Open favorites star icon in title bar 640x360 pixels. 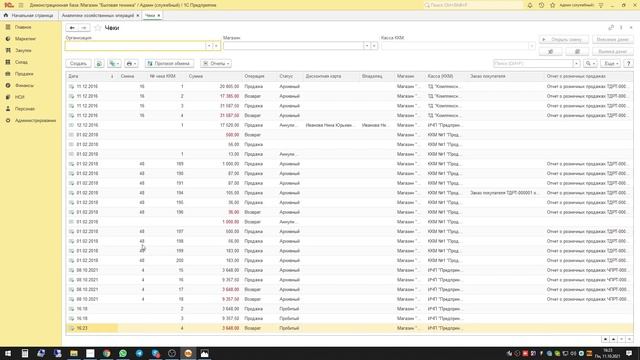click(x=553, y=5)
